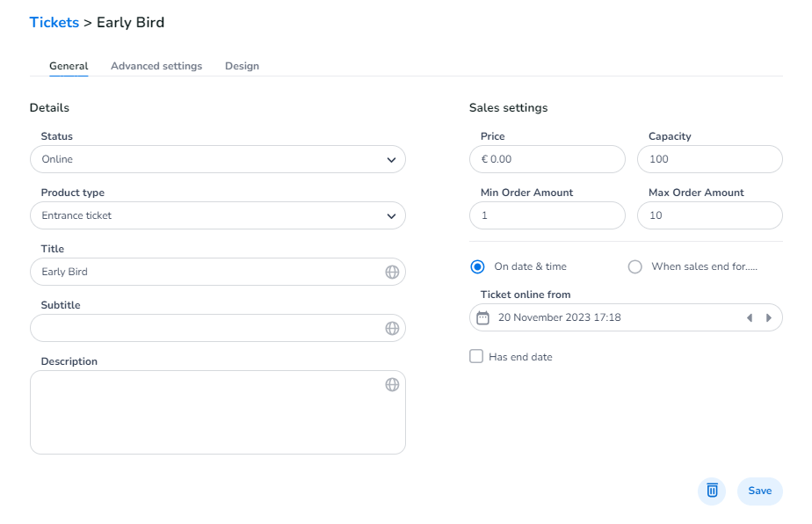The height and width of the screenshot is (524, 812).
Task: Click the calendar icon in Ticket online from
Action: pos(482,317)
